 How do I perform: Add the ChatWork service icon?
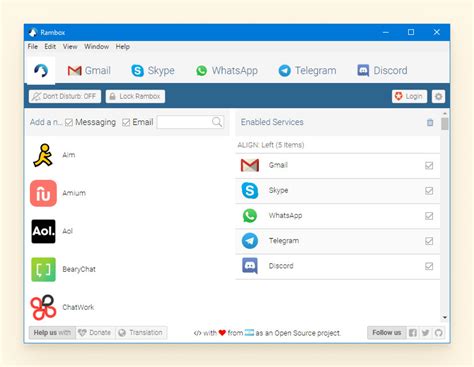43,307
